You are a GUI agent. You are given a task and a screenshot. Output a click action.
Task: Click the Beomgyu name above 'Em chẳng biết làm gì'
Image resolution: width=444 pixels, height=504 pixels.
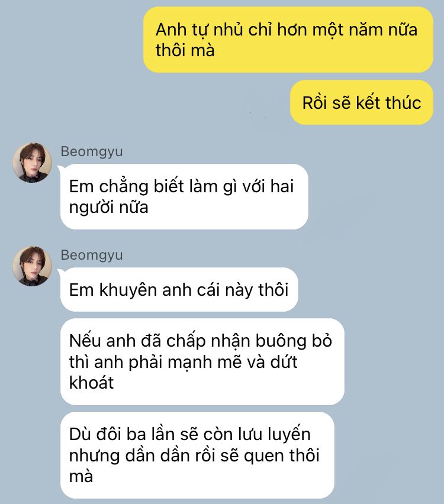pos(92,151)
